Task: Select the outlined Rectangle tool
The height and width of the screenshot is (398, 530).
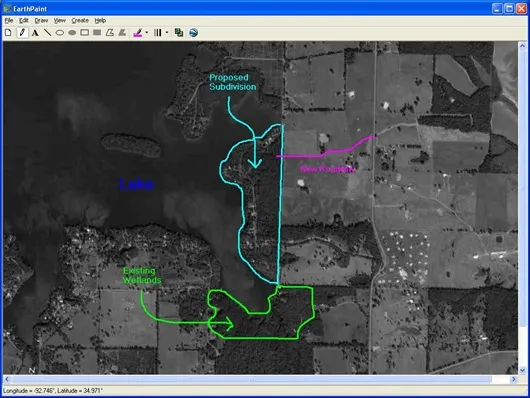Action: click(x=85, y=32)
